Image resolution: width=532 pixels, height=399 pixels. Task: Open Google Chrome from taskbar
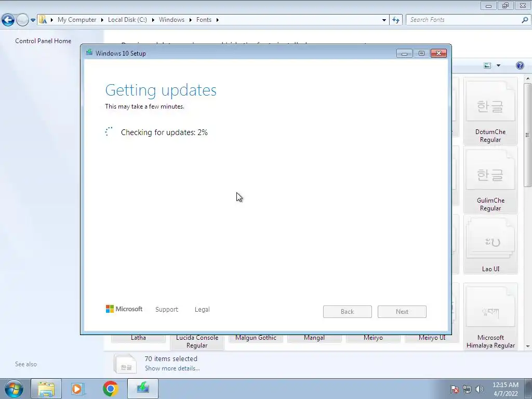click(110, 389)
